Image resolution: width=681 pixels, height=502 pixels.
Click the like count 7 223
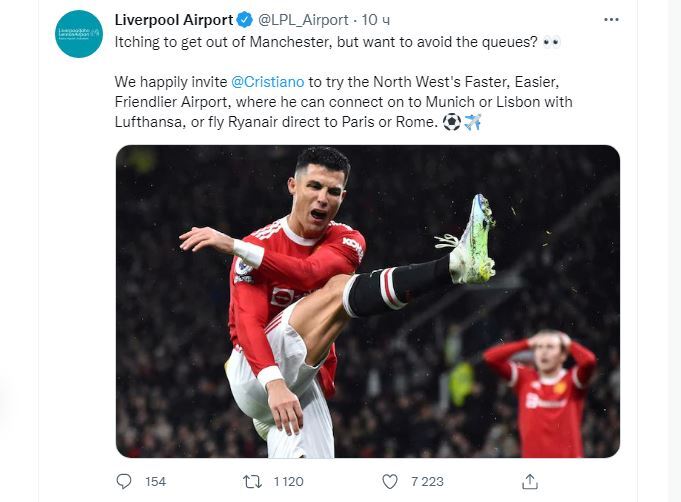pyautogui.click(x=427, y=482)
